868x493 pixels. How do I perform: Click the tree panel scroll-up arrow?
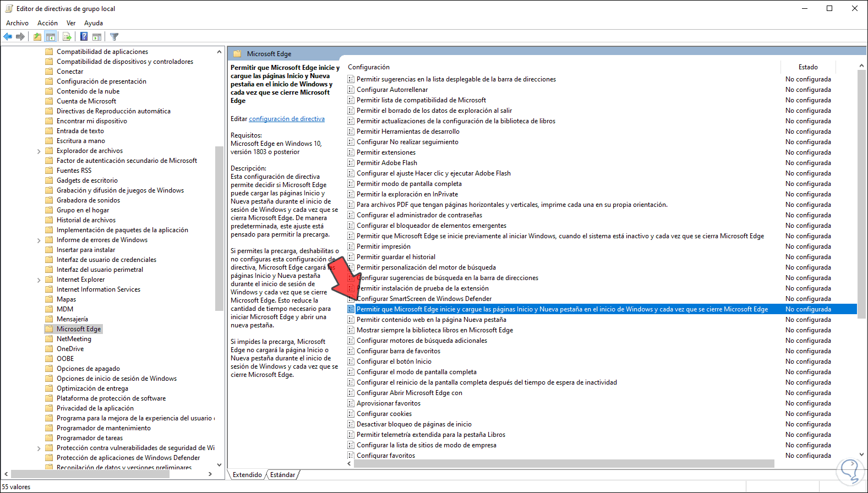tap(219, 52)
